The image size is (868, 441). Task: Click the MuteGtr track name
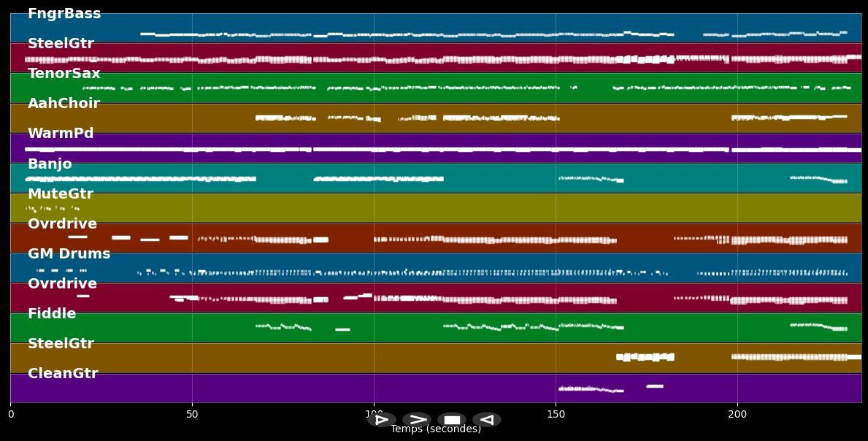pos(61,194)
